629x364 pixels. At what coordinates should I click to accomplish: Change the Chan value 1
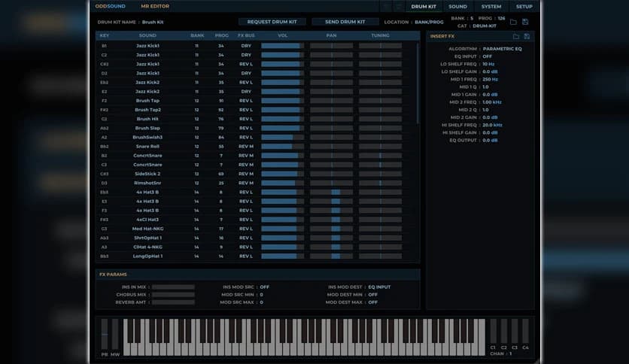tap(510, 353)
